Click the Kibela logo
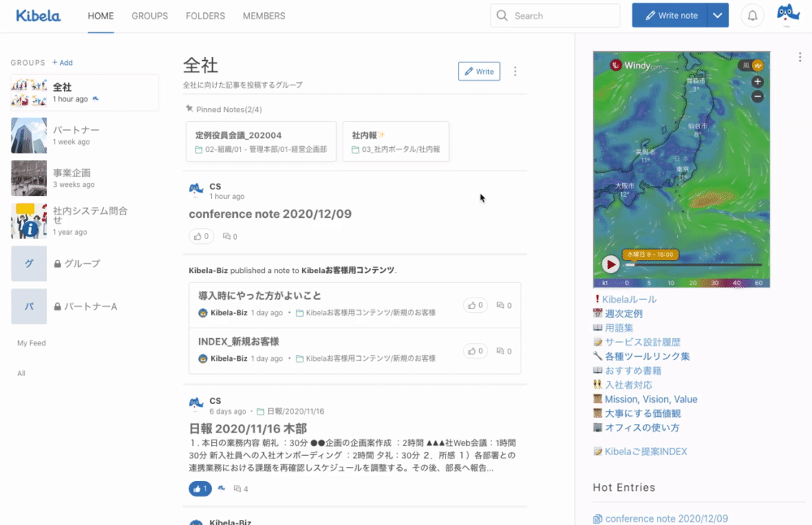 37,15
